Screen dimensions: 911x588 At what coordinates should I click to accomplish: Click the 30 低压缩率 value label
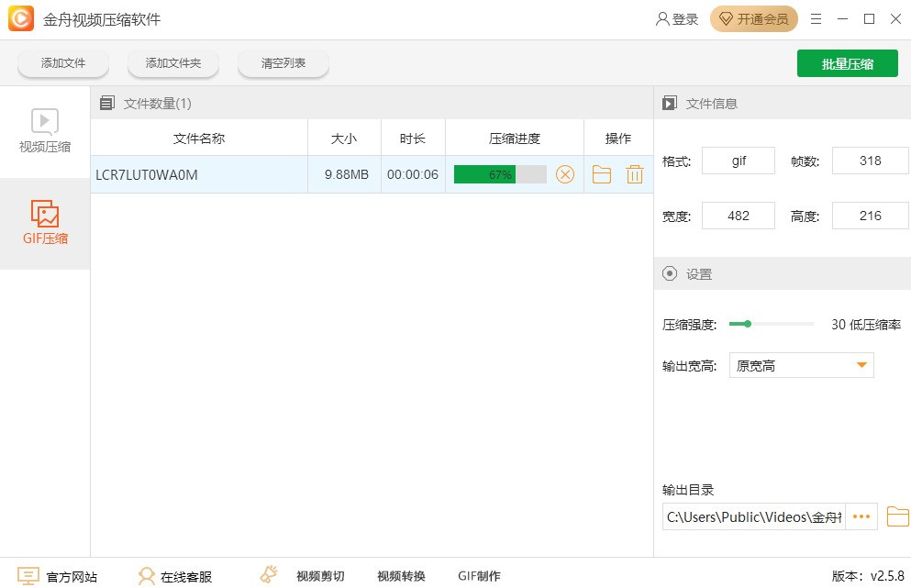866,325
